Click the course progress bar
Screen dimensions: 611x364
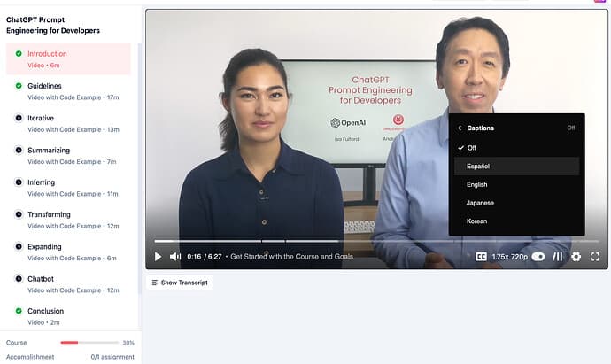89,343
